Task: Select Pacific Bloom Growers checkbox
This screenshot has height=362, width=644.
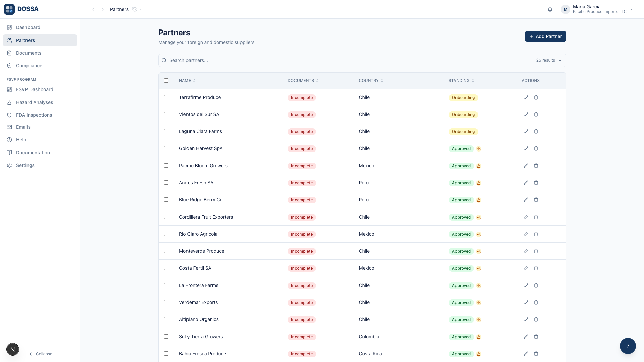Action: pos(166,165)
